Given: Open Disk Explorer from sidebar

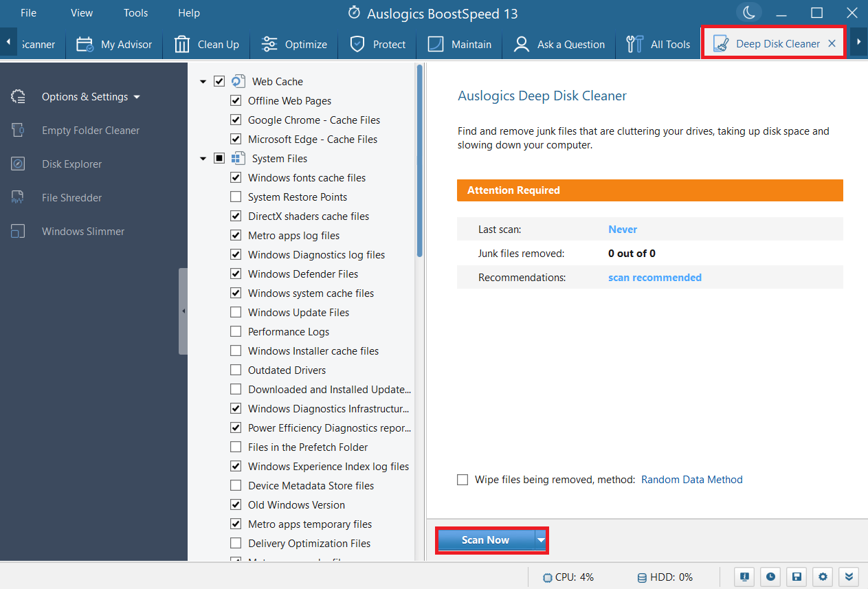Looking at the screenshot, I should coord(72,164).
